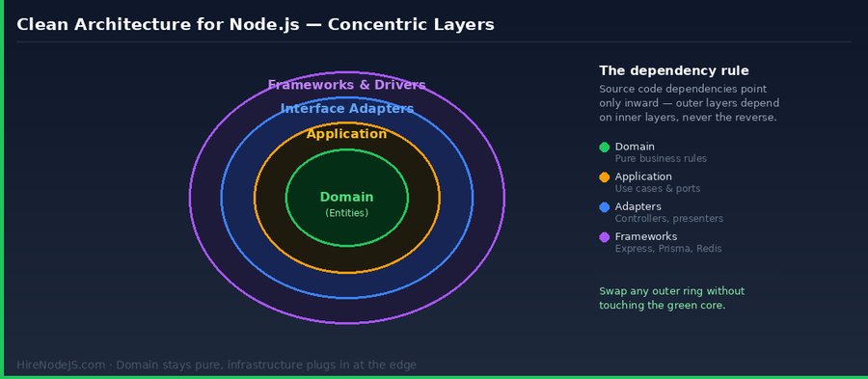Click the 'Domain' legend entry text
The image size is (868, 379).
(635, 147)
